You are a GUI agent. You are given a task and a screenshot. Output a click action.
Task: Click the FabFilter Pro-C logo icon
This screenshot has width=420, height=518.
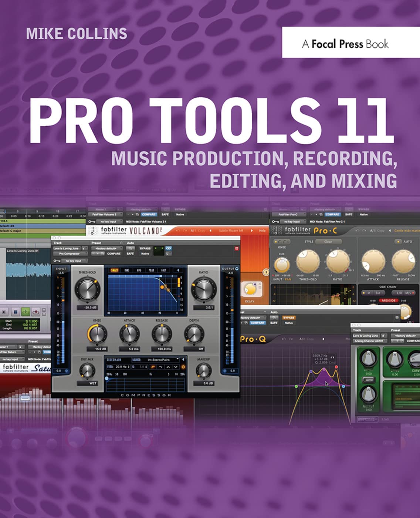pos(277,231)
